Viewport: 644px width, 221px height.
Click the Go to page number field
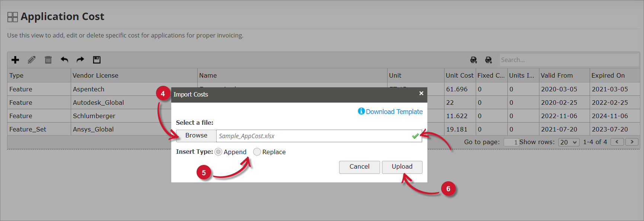[511, 142]
